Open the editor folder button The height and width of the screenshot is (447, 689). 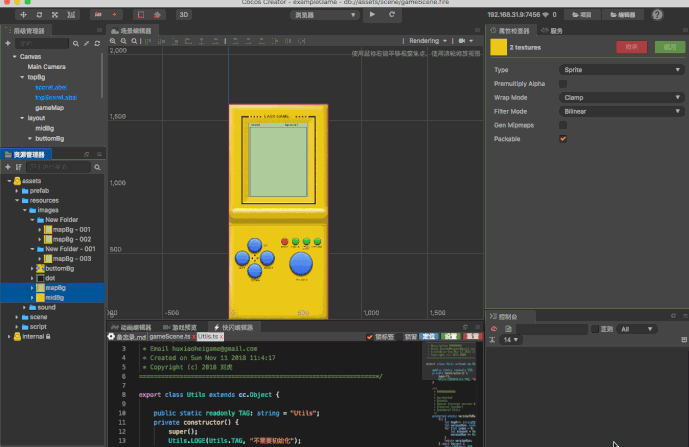click(623, 15)
